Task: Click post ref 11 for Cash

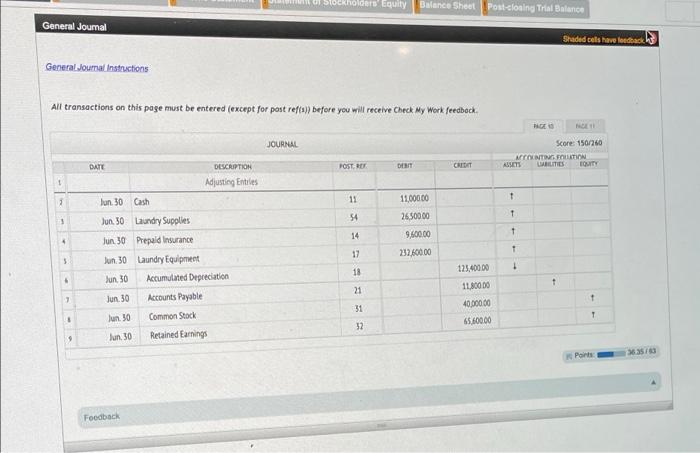Action: (x=354, y=199)
